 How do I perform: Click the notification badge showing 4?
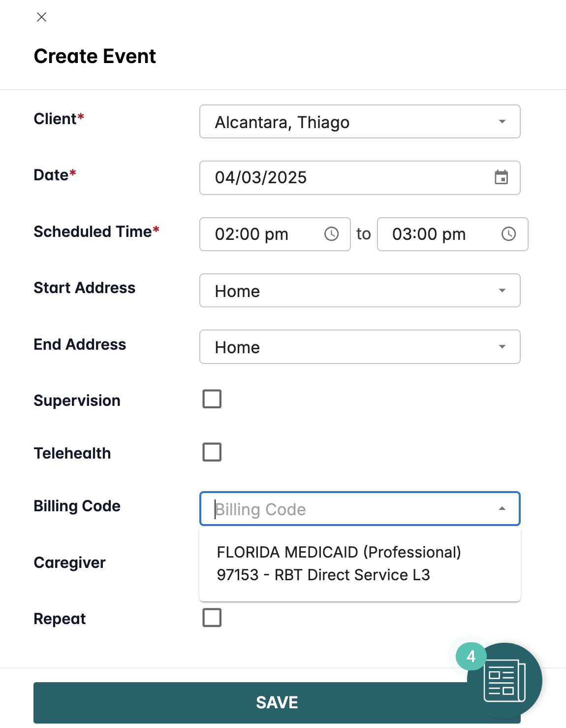click(x=471, y=656)
